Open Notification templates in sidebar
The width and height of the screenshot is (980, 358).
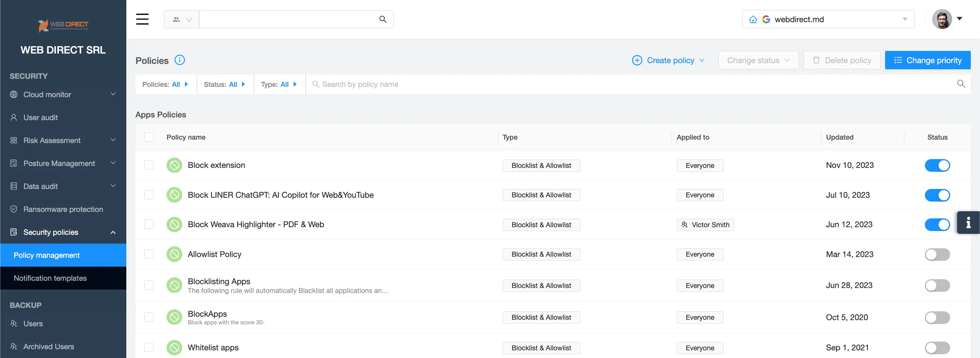(x=50, y=278)
